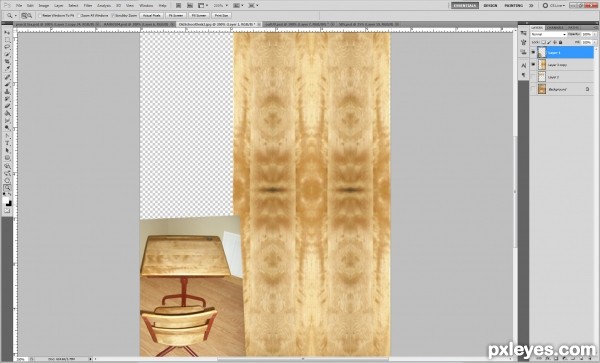
Task: Launch Bridge from the application bar
Action: click(179, 6)
